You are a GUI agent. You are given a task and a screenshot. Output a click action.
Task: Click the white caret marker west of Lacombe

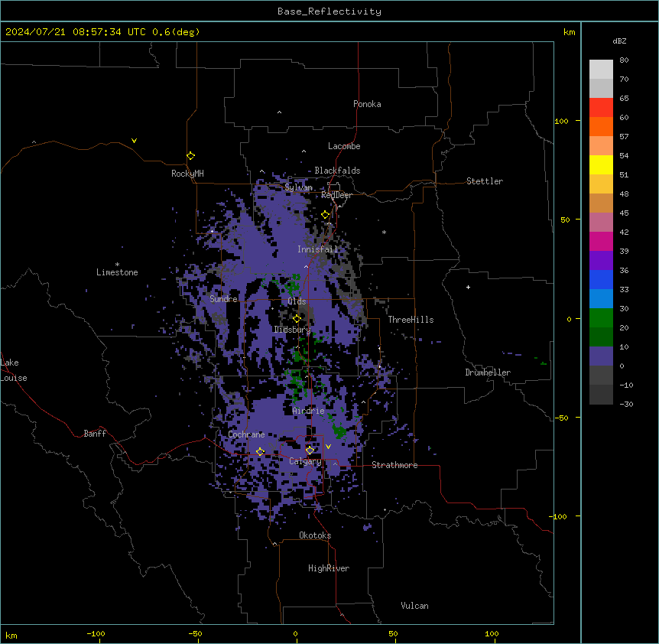click(x=304, y=151)
